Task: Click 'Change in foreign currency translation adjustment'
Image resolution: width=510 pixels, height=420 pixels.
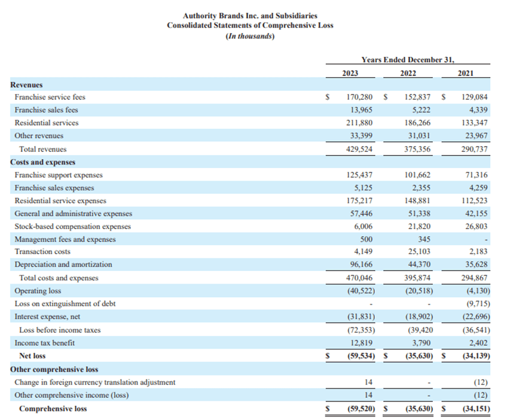Action: pos(95,382)
